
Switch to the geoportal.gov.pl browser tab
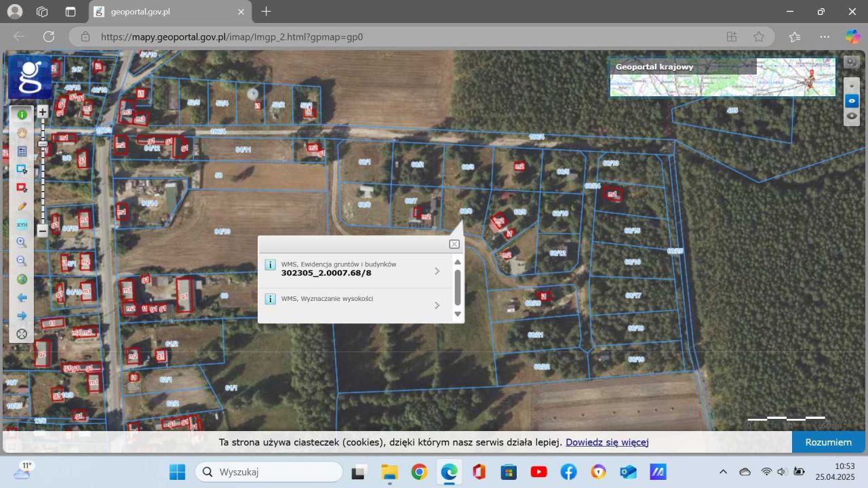click(x=170, y=12)
